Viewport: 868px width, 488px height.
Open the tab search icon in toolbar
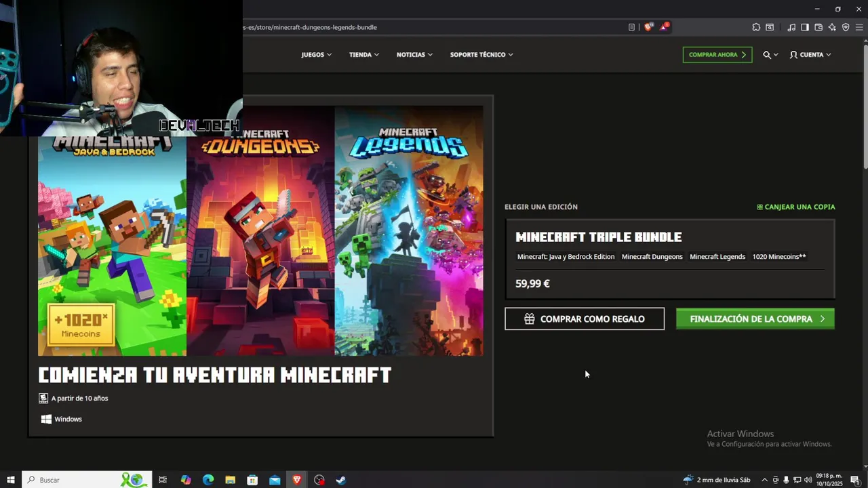point(770,27)
